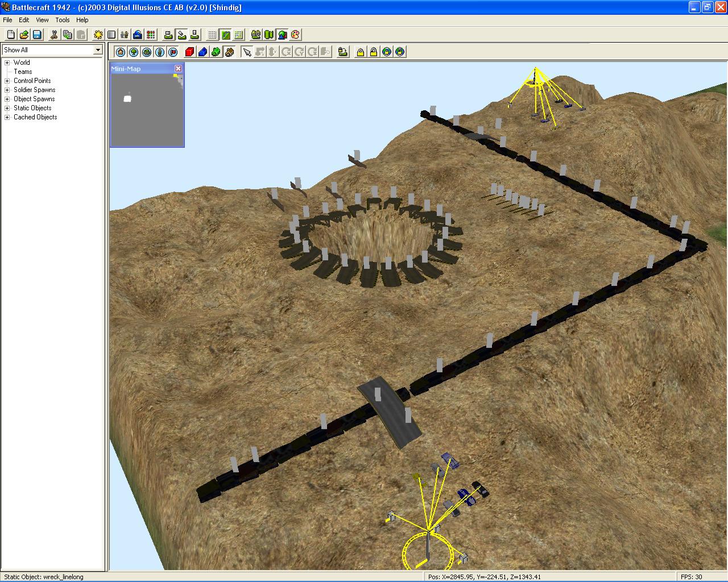Screen dimensions: 728x582
Task: Click the first yellow padlock icon
Action: (x=361, y=52)
